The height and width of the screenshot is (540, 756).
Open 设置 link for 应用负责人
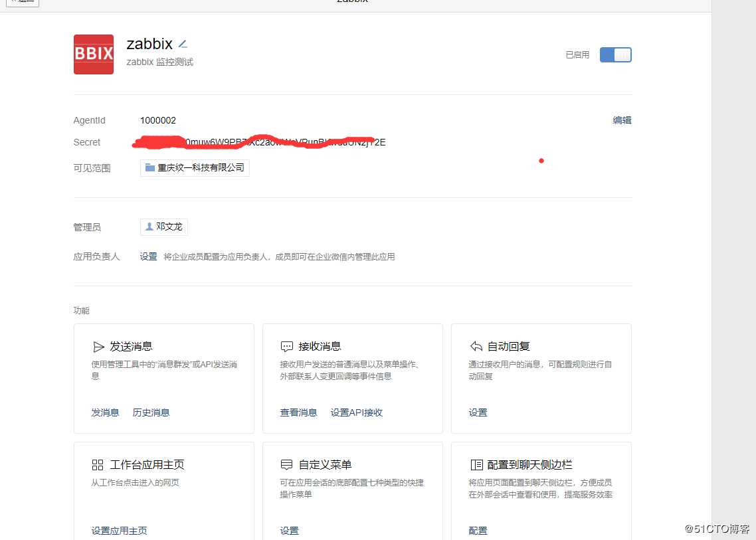[149, 256]
